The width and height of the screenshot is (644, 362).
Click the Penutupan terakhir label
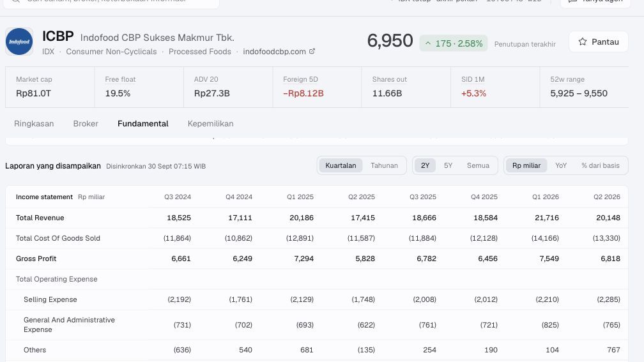click(525, 44)
